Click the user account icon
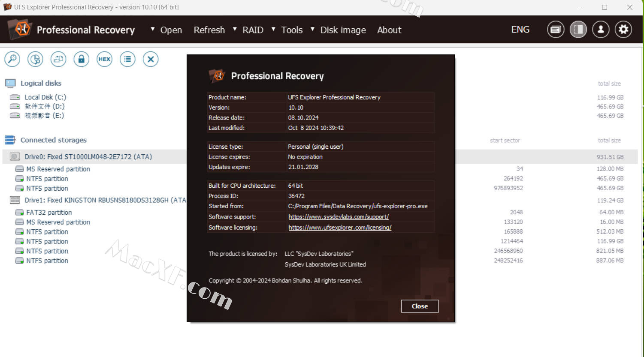The width and height of the screenshot is (644, 357). click(x=601, y=30)
